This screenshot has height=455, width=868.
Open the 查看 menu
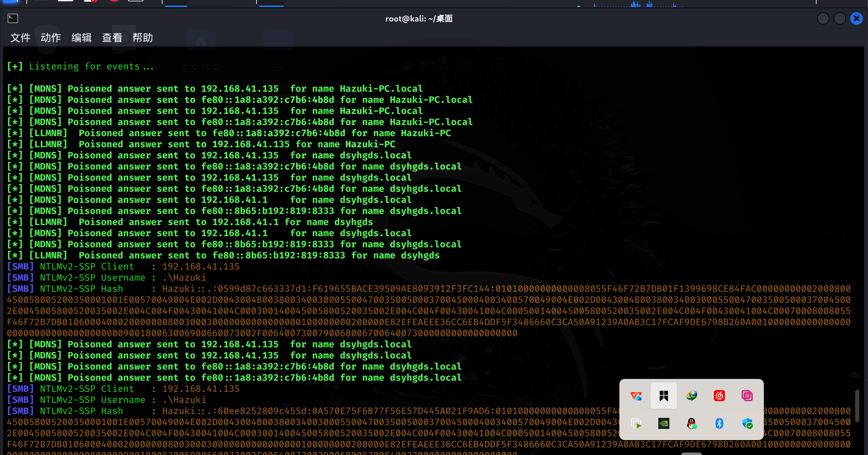112,38
